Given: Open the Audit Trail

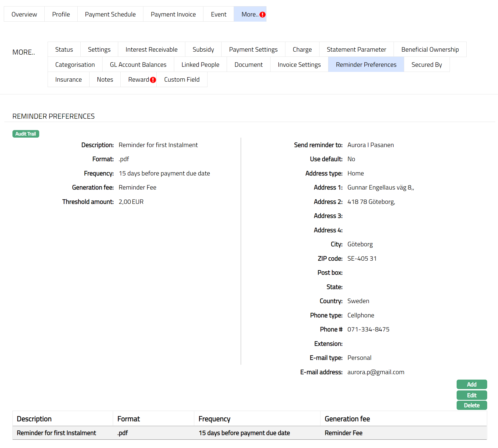Looking at the screenshot, I should (x=26, y=134).
